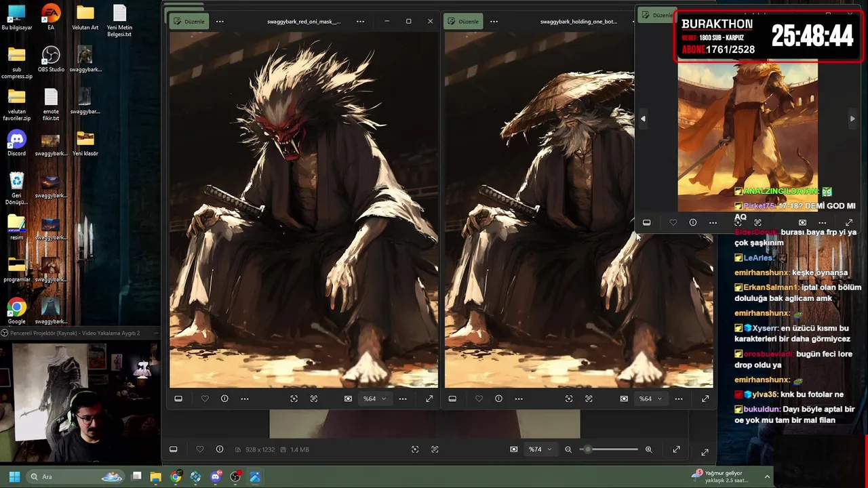868x488 pixels.
Task: Open file info for red oni mask image
Action: point(224,399)
